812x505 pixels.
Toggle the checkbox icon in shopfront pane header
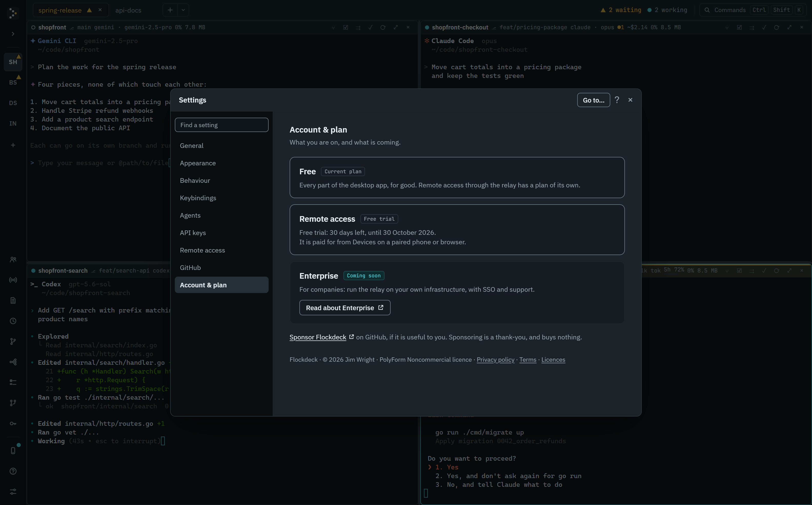click(346, 27)
